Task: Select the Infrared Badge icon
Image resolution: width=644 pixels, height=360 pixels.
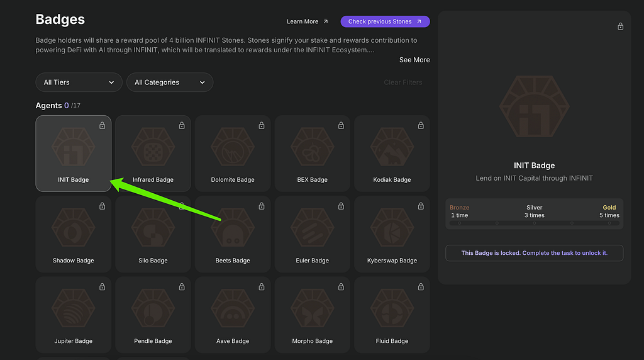Action: pos(153,147)
